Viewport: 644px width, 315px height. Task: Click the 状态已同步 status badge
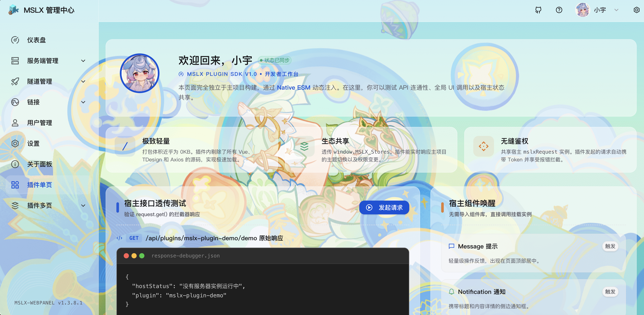click(275, 60)
